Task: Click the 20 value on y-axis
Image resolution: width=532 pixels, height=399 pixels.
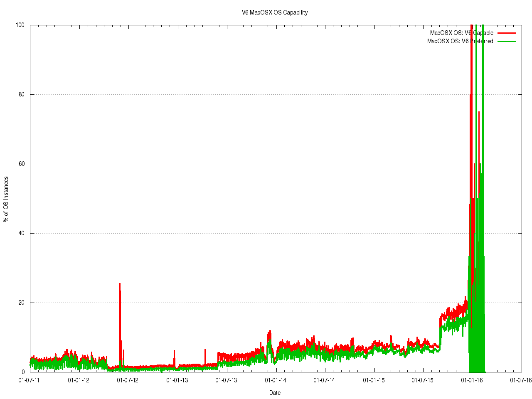Action: [x=21, y=303]
